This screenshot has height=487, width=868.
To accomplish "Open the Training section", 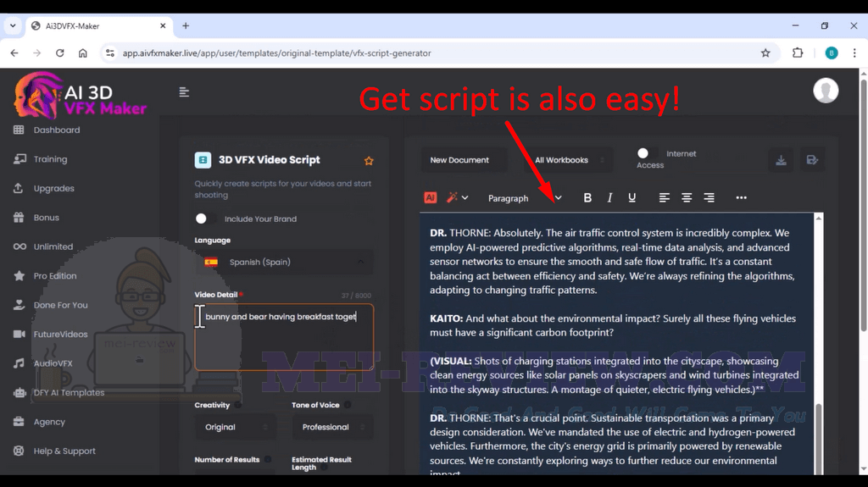I will 50,159.
